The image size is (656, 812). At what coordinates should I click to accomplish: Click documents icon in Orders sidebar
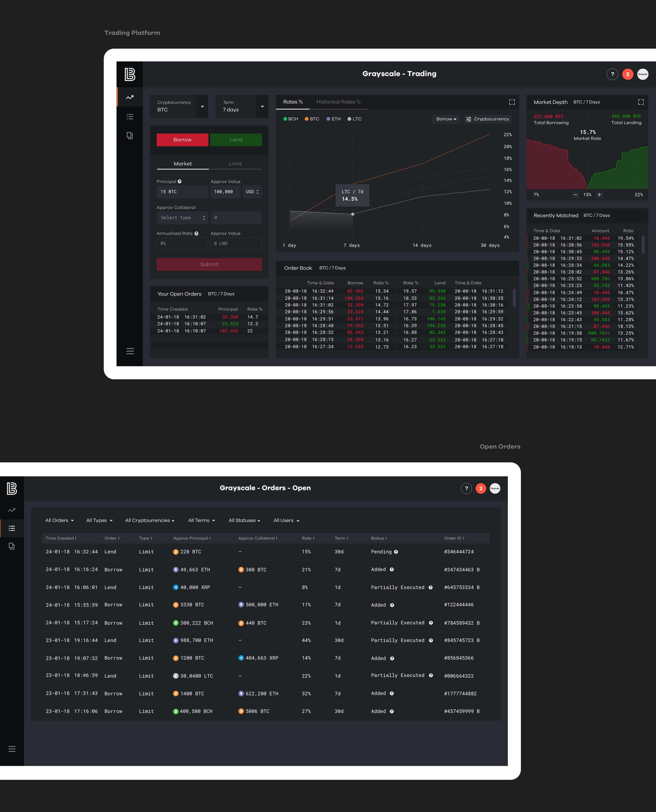[x=12, y=546]
